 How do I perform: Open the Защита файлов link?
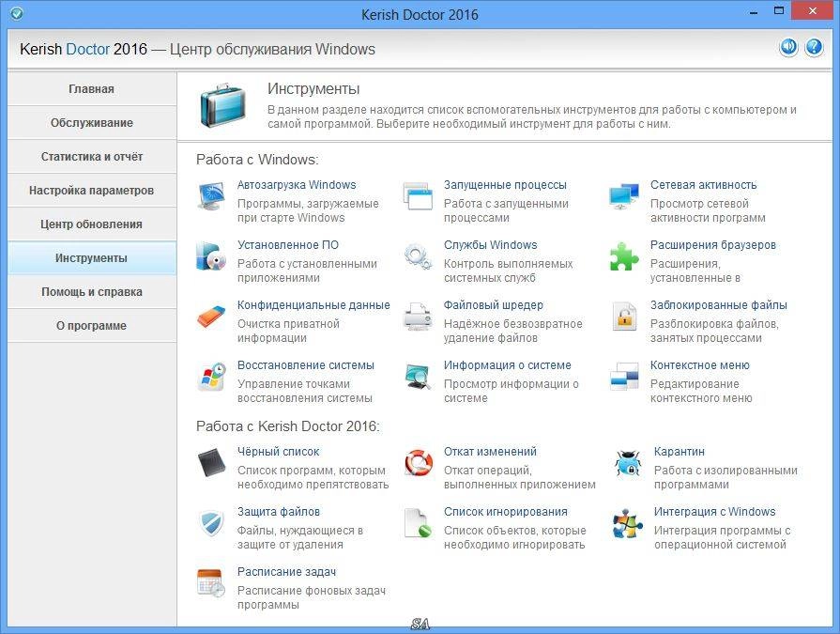pos(279,512)
